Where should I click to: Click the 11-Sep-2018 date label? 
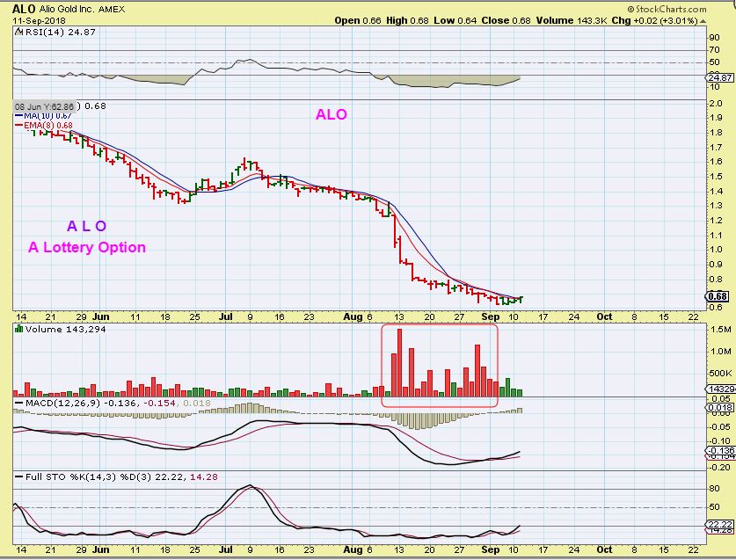pyautogui.click(x=39, y=20)
